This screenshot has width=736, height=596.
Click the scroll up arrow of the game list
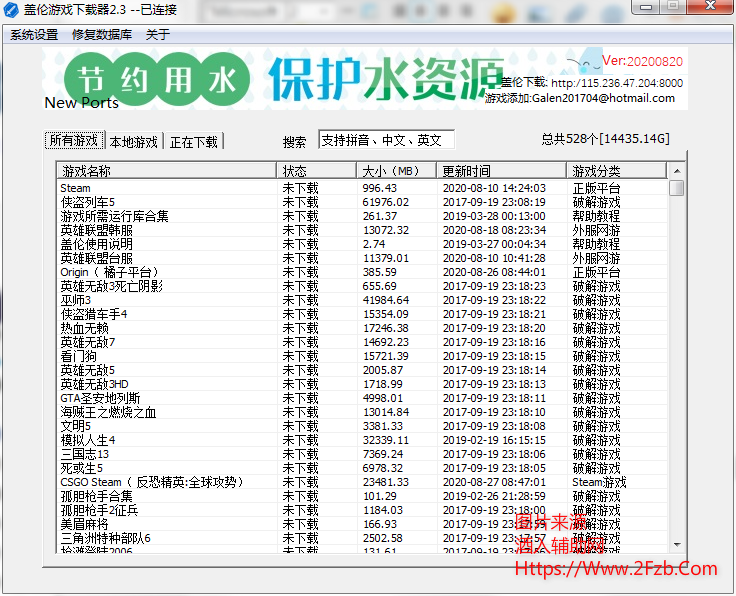(677, 171)
